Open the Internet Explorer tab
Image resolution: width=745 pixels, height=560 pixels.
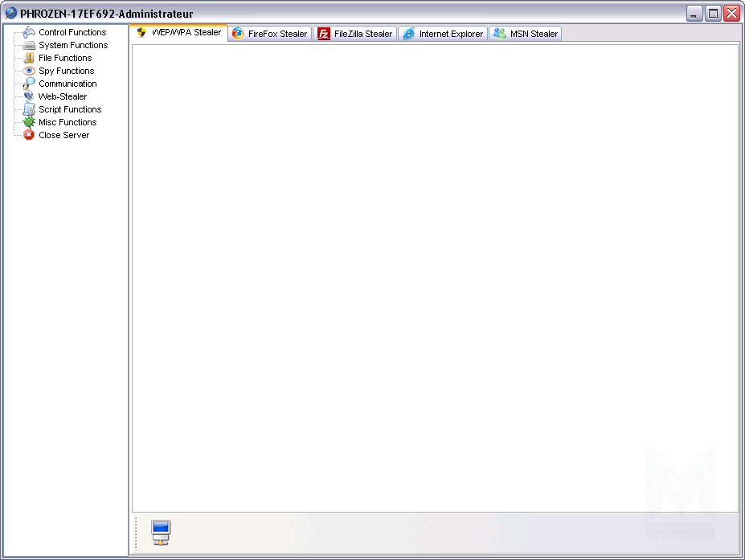coord(444,34)
